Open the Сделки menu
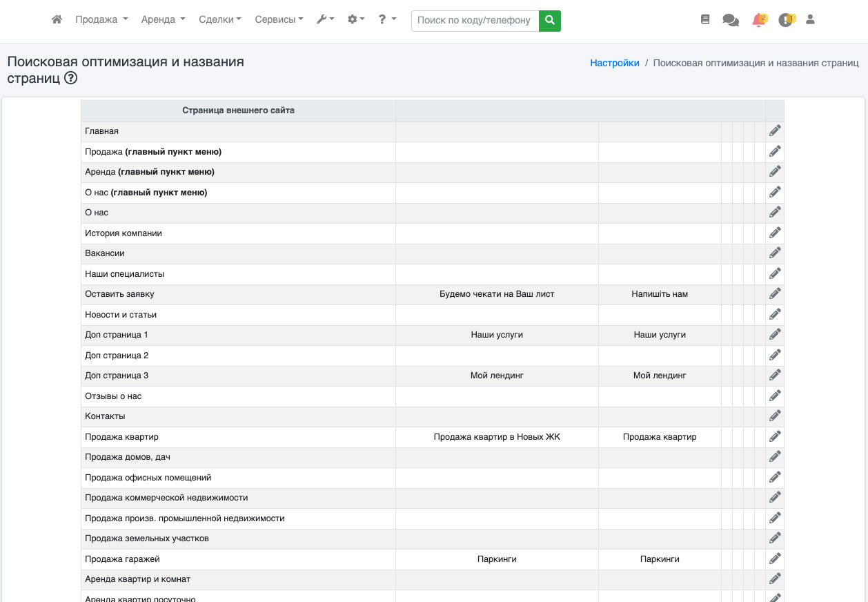The height and width of the screenshot is (602, 868). (x=219, y=20)
